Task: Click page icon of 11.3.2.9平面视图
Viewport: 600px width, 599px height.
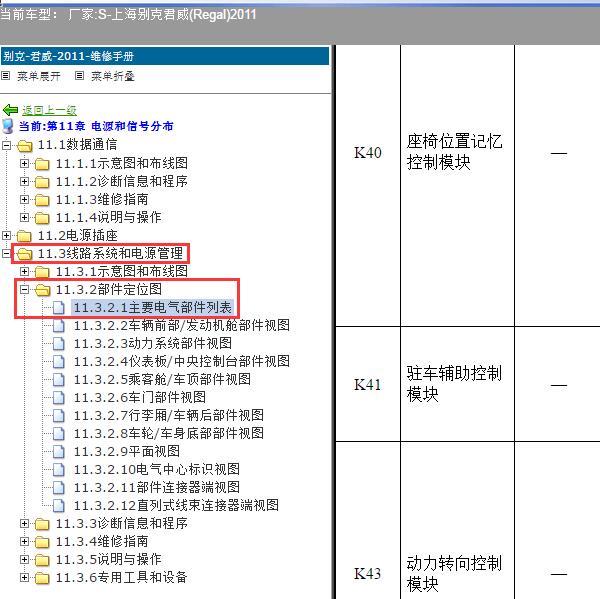Action: click(x=59, y=452)
